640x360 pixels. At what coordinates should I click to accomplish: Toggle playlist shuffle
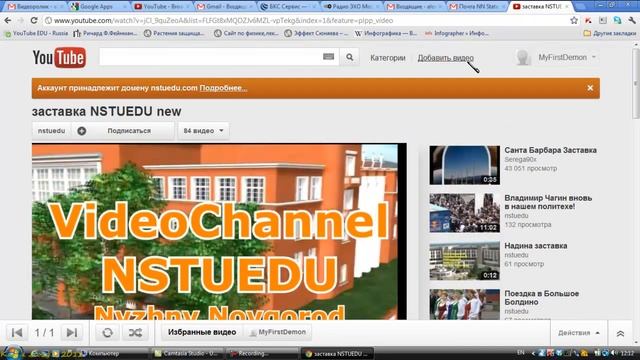point(136,333)
